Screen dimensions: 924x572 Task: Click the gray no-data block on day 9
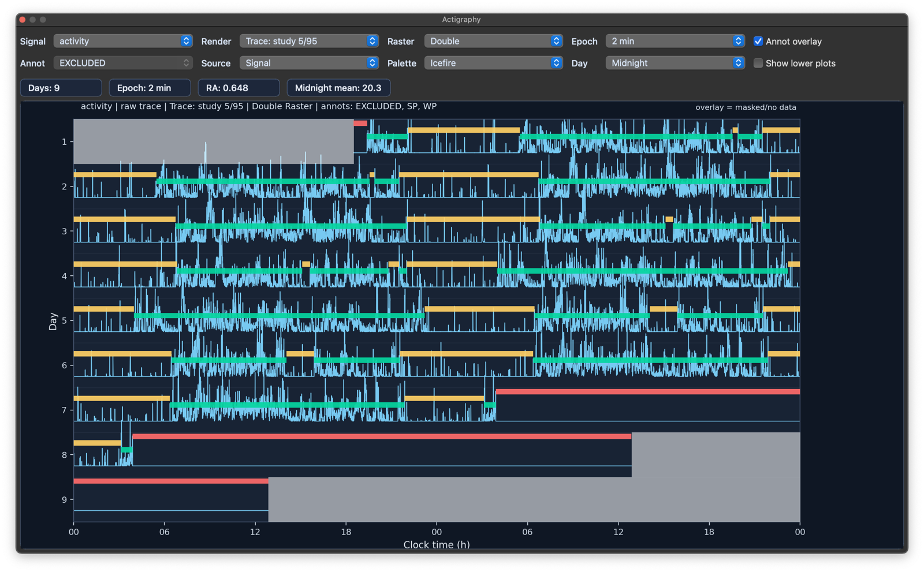534,499
